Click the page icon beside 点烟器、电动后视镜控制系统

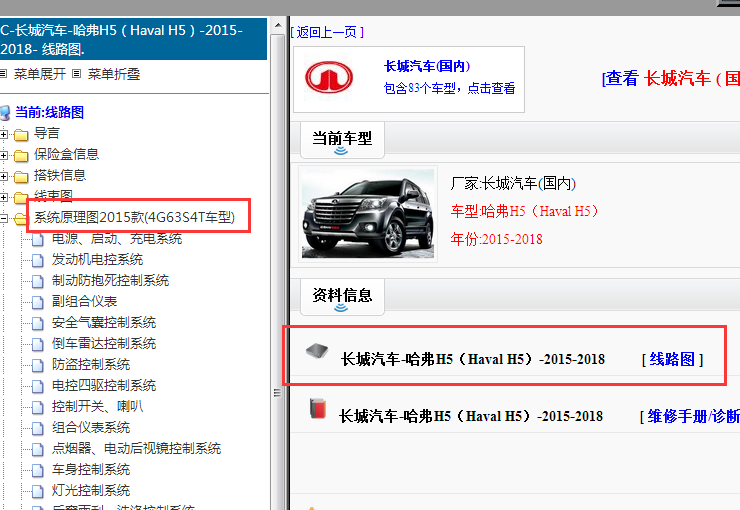click(38, 450)
